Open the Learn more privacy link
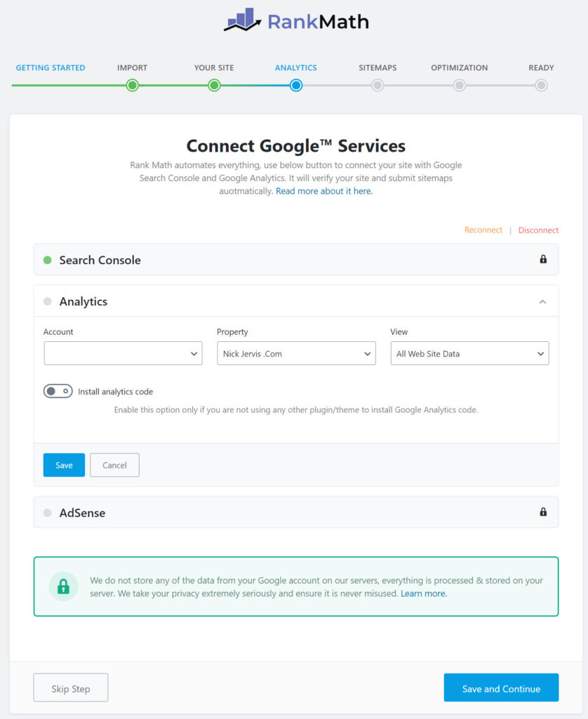The image size is (588, 719). coord(424,593)
